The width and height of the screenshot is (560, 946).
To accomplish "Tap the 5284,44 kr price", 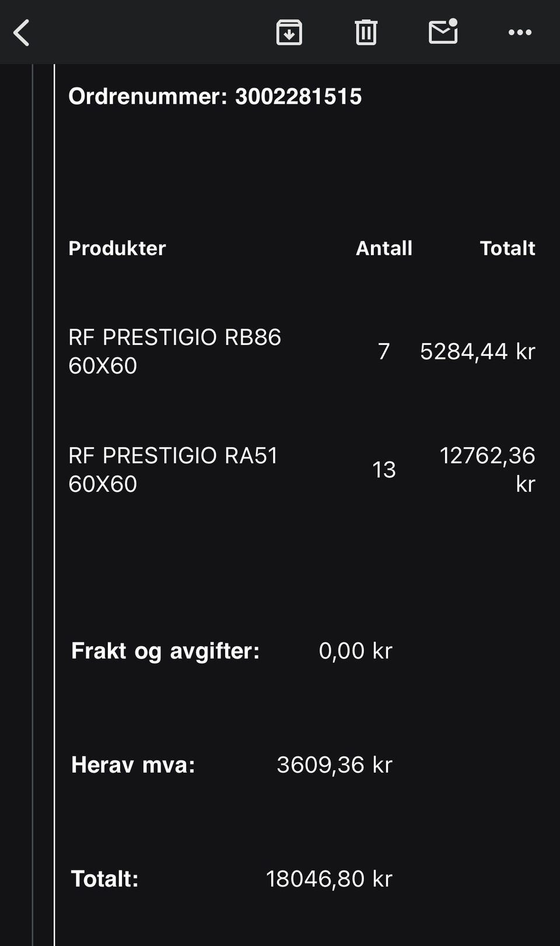I will [x=477, y=351].
